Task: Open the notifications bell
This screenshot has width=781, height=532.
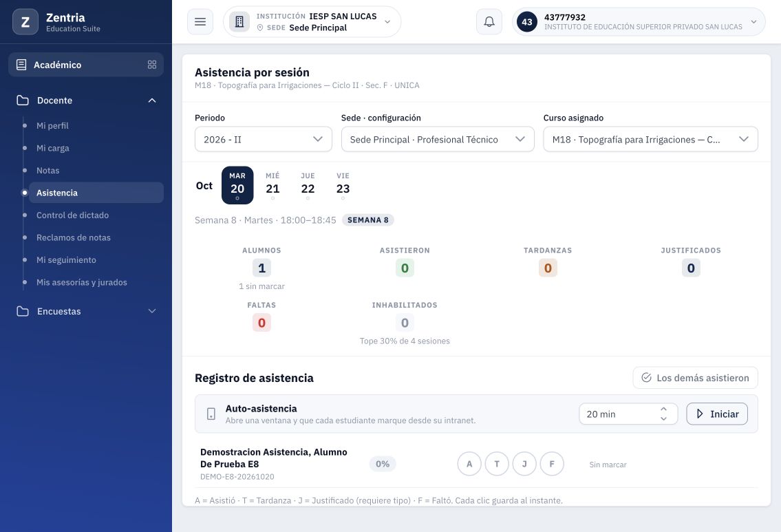Action: tap(489, 22)
